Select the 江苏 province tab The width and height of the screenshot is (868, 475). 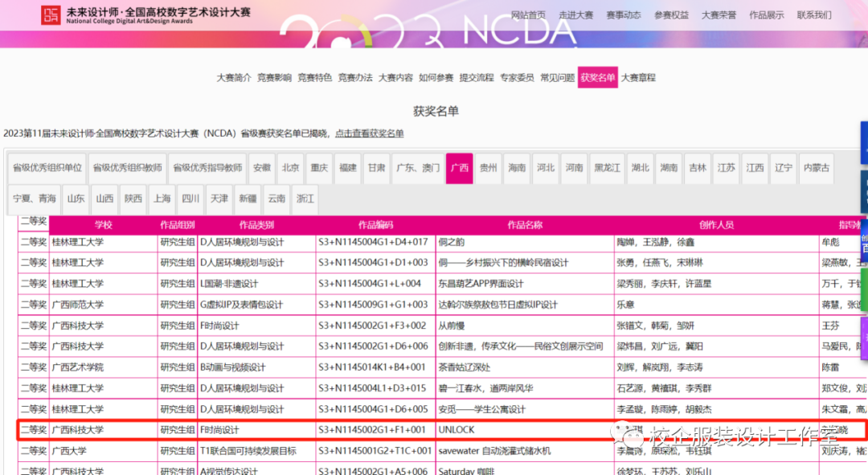pyautogui.click(x=727, y=168)
